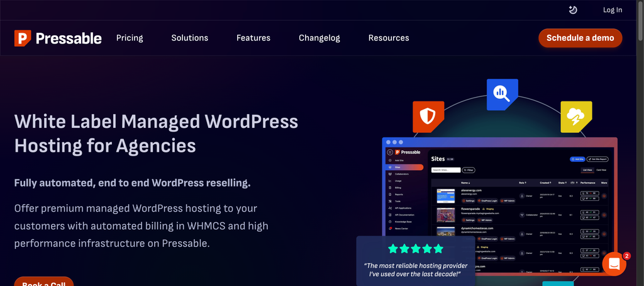Click the Pressable logo inside dashboard preview

pos(408,152)
